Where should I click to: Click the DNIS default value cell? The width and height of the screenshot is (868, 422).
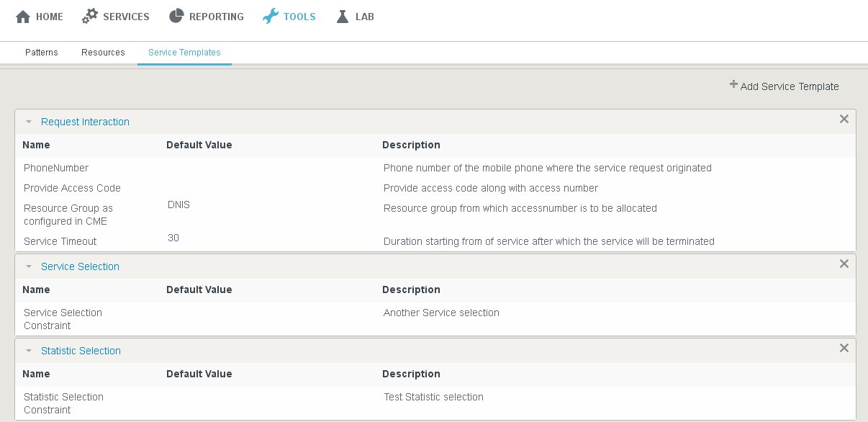click(x=178, y=205)
